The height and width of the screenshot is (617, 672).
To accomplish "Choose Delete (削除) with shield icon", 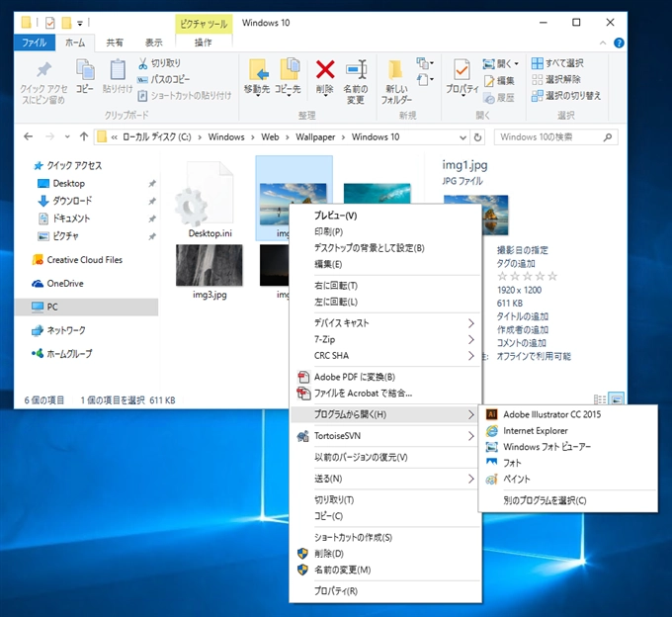I will [385, 554].
